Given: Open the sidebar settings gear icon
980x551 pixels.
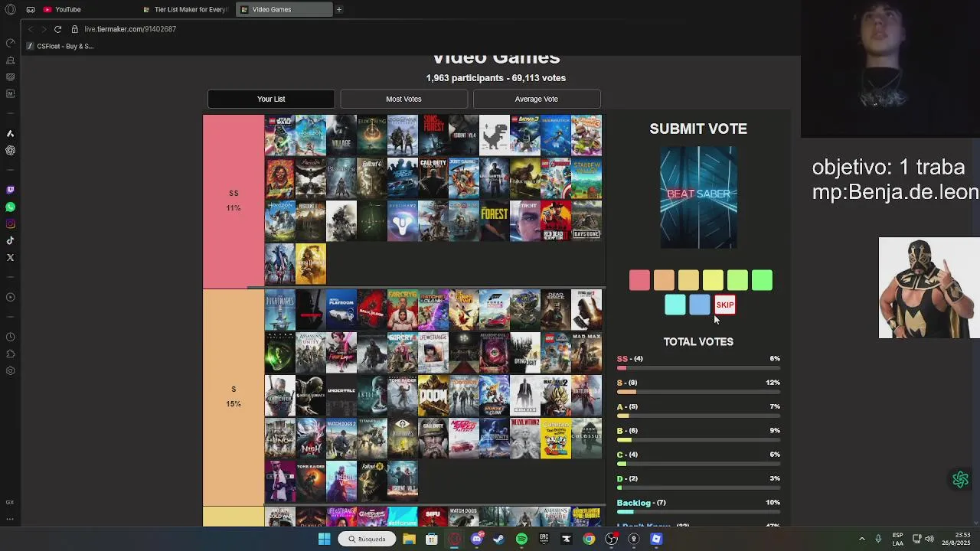Looking at the screenshot, I should point(10,370).
